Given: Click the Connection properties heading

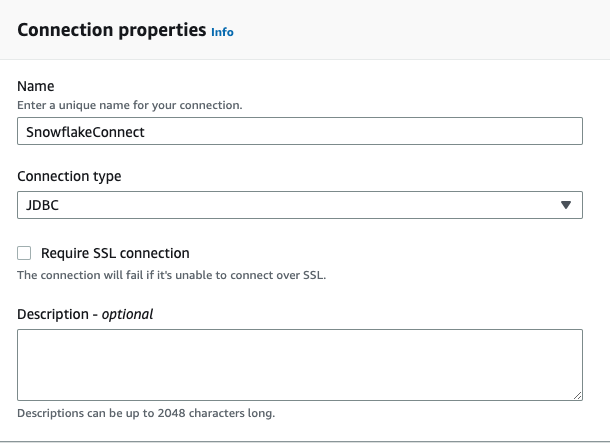Looking at the screenshot, I should 110,31.
